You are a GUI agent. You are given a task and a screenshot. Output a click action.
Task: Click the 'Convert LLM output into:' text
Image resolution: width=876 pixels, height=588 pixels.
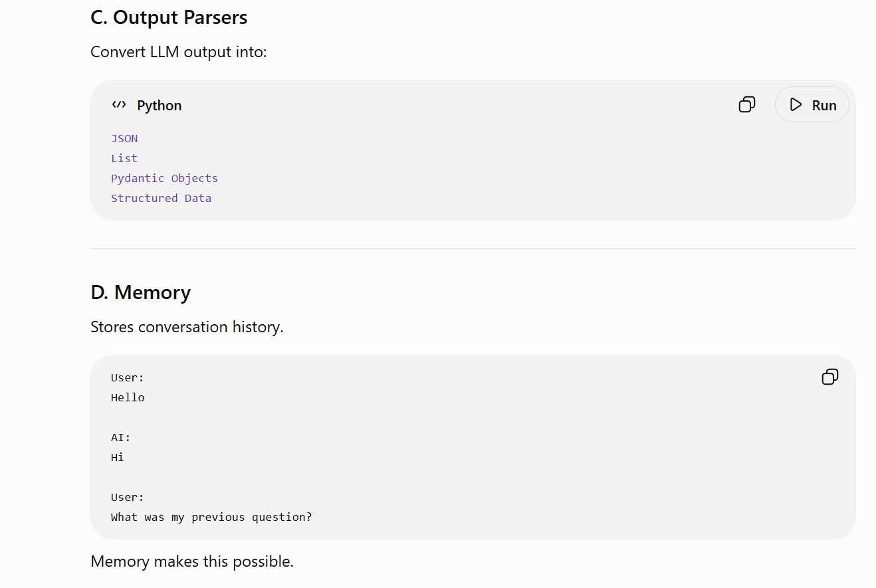[x=178, y=52]
